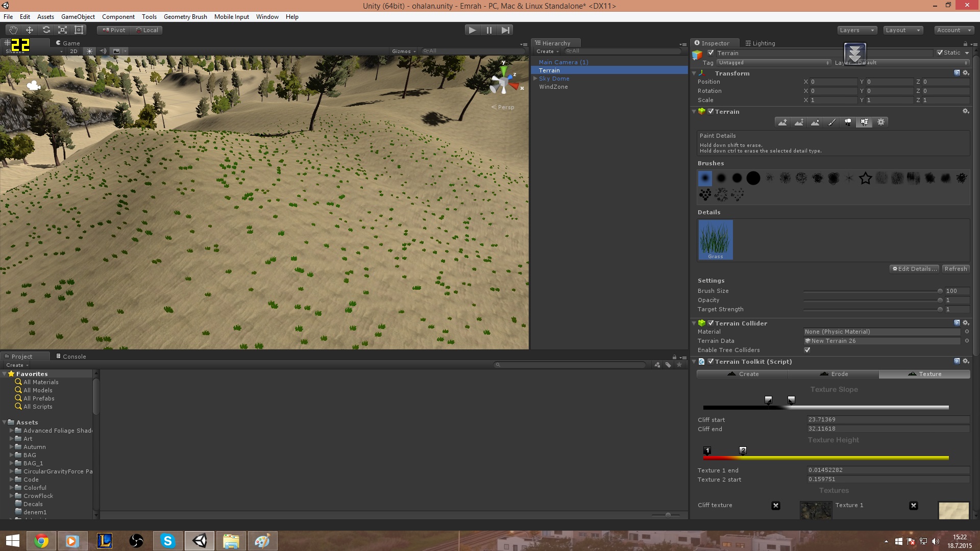Select the Smooth Height terrain tool
This screenshot has height=551, width=980.
tap(815, 122)
